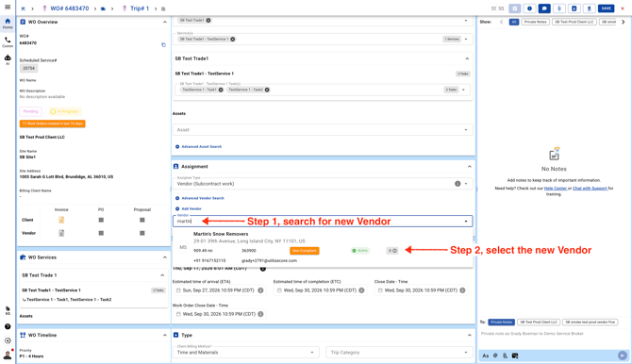
Task: Click the chat notes toolbar icon
Action: coord(544,8)
